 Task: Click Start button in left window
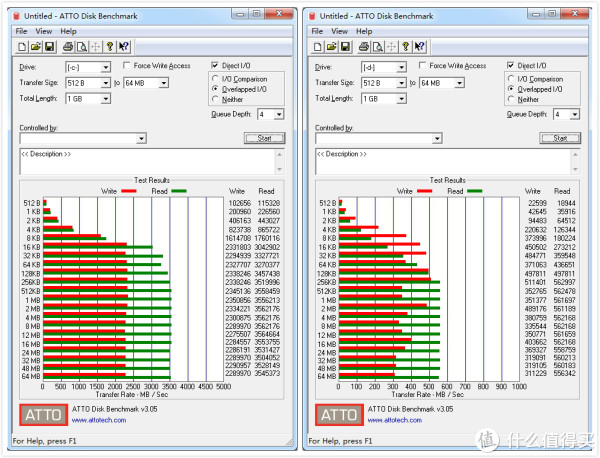click(264, 138)
